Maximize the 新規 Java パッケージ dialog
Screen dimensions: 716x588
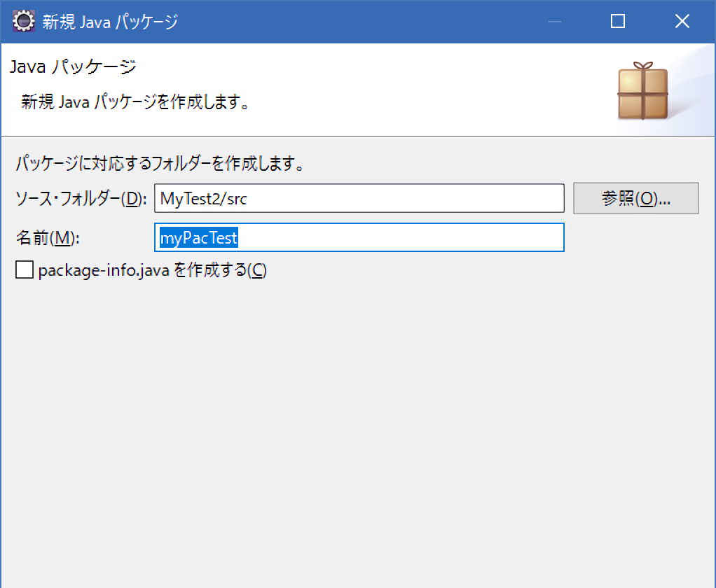(617, 22)
